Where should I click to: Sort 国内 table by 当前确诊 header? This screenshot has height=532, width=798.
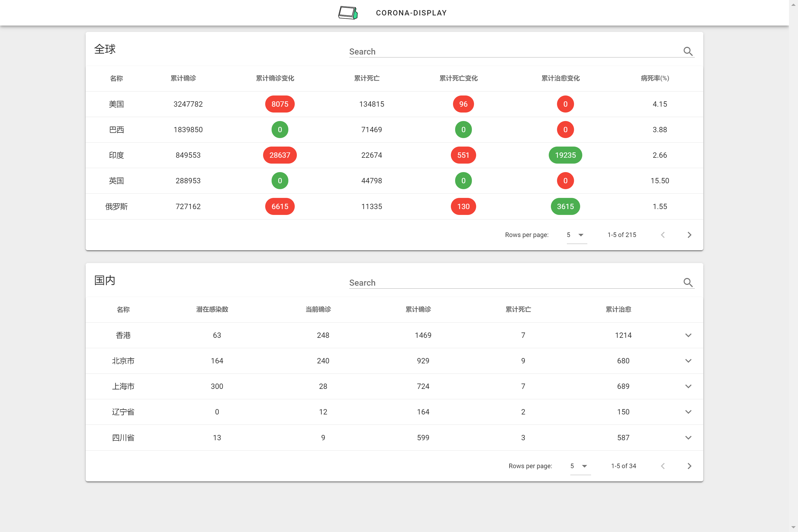coord(318,309)
